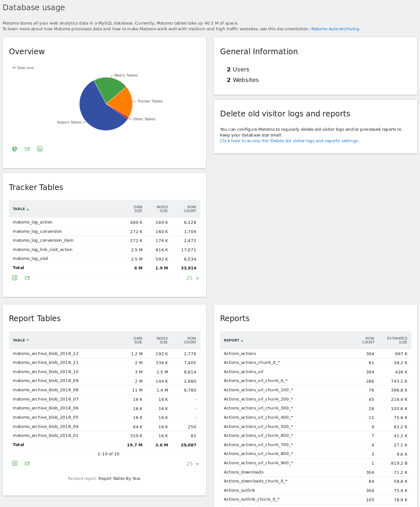
Task: Open the table visualization icon in Report Tables
Action: (x=15, y=463)
